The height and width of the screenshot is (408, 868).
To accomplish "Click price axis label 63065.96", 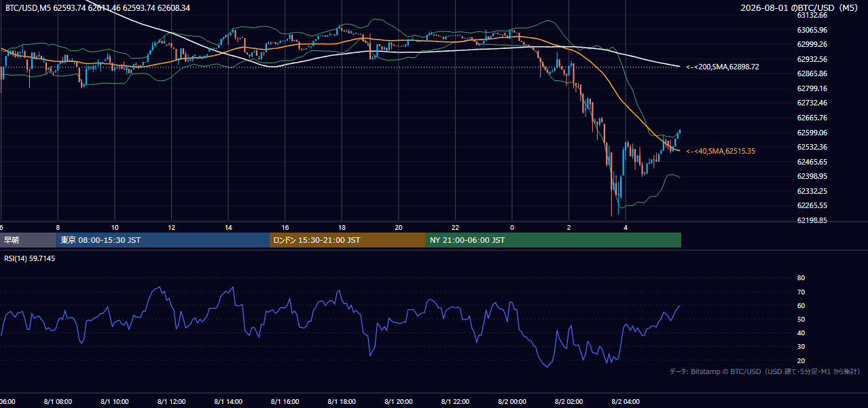I will coord(812,30).
